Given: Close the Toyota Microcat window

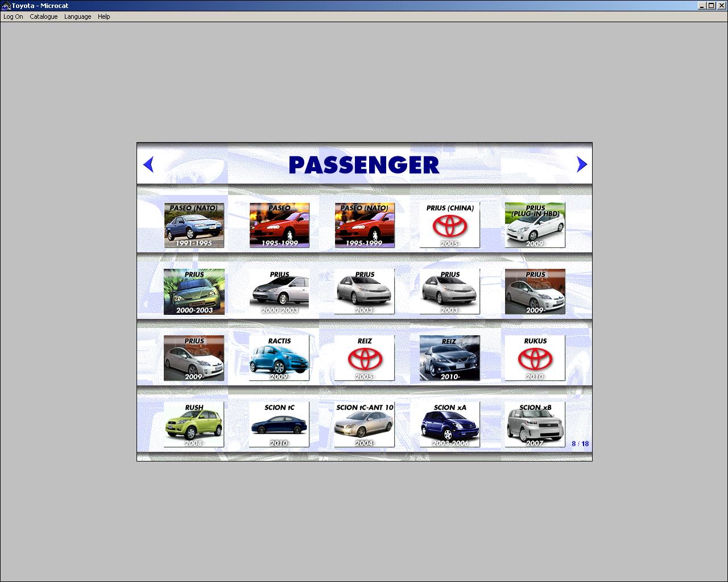Looking at the screenshot, I should point(721,6).
